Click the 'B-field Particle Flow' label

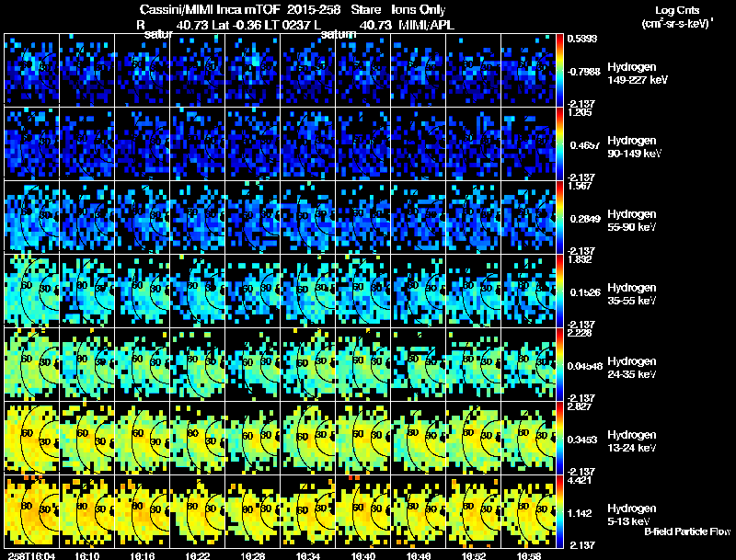click(687, 531)
